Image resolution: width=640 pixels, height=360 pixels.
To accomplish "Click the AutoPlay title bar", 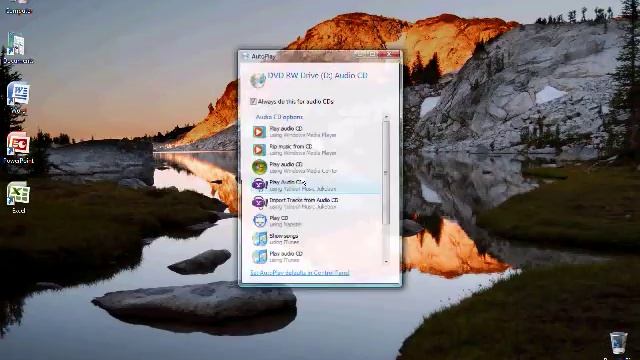I will [298, 56].
